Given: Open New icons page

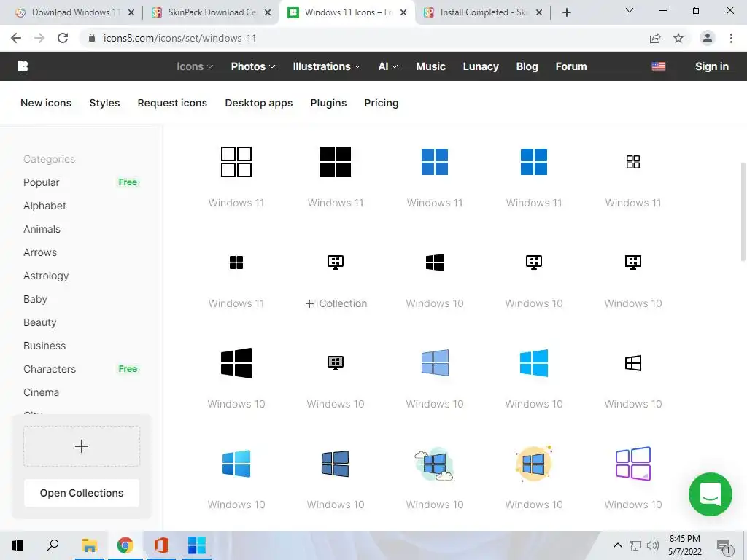Looking at the screenshot, I should click(46, 103).
